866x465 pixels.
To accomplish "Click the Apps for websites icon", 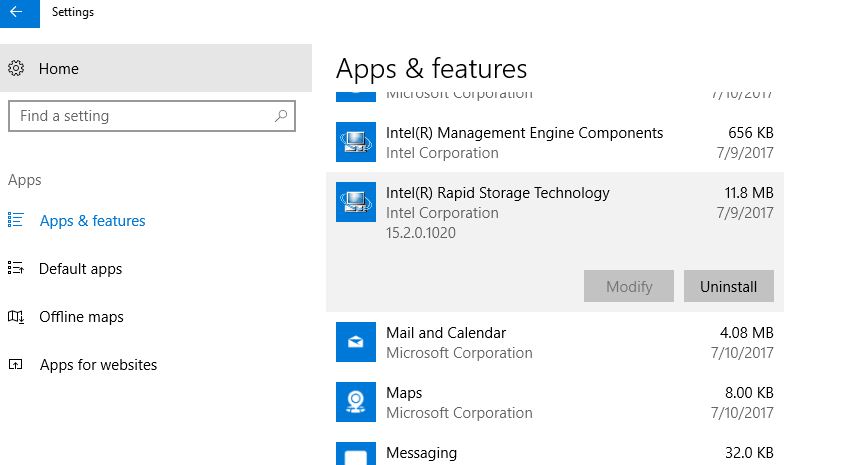I will point(16,365).
